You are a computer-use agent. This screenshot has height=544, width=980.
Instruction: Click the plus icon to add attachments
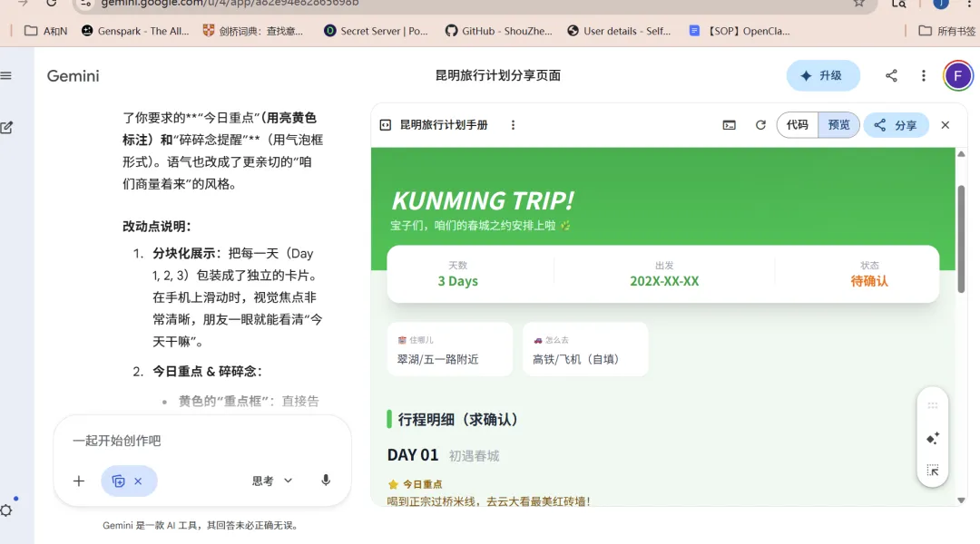[79, 481]
